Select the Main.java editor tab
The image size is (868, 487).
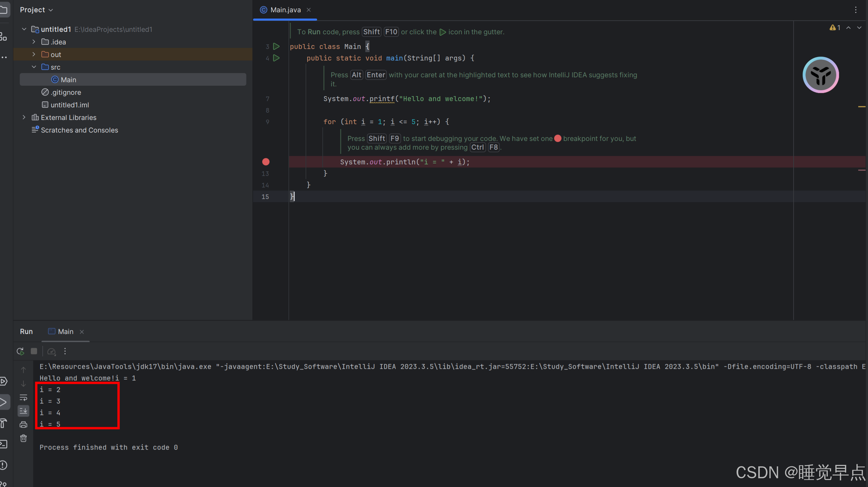click(285, 10)
